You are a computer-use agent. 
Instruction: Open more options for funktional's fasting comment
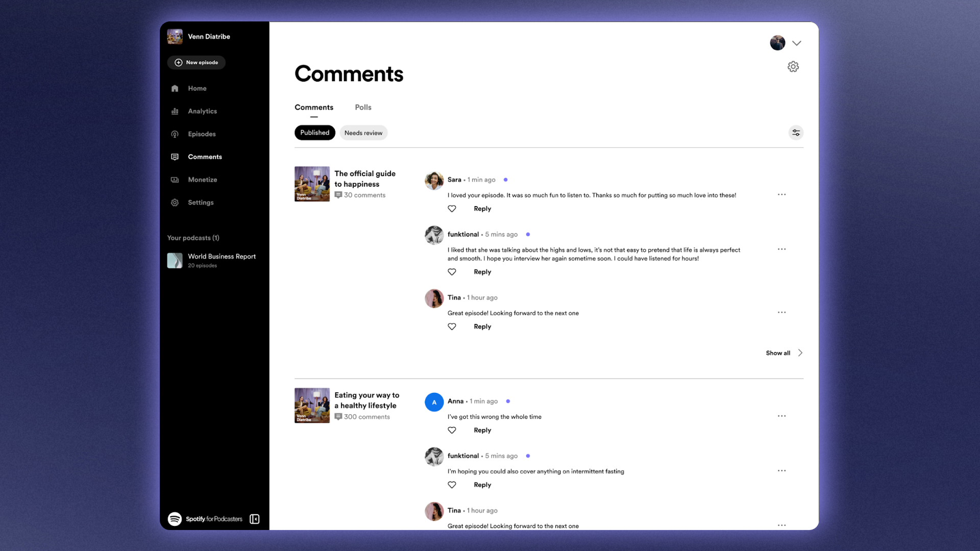[x=781, y=471]
